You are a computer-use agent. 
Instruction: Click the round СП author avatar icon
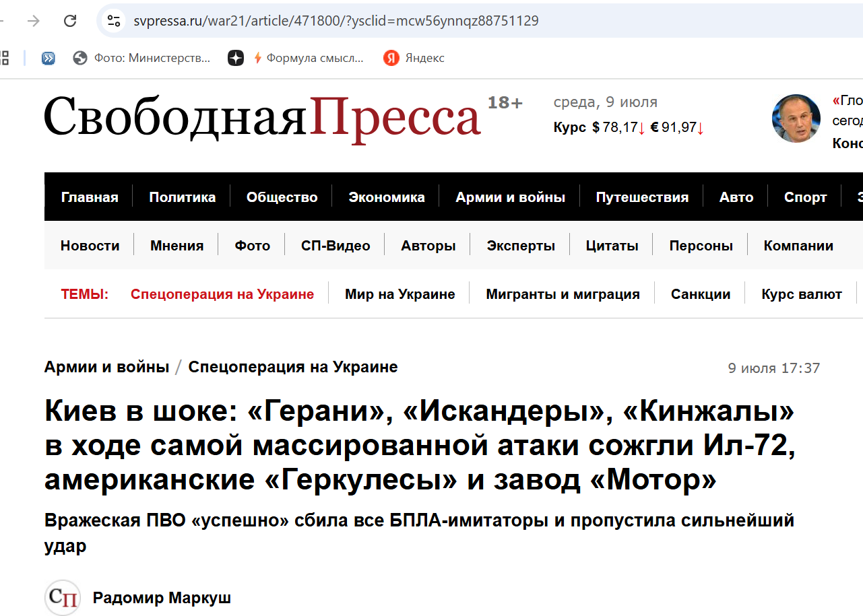point(63,598)
